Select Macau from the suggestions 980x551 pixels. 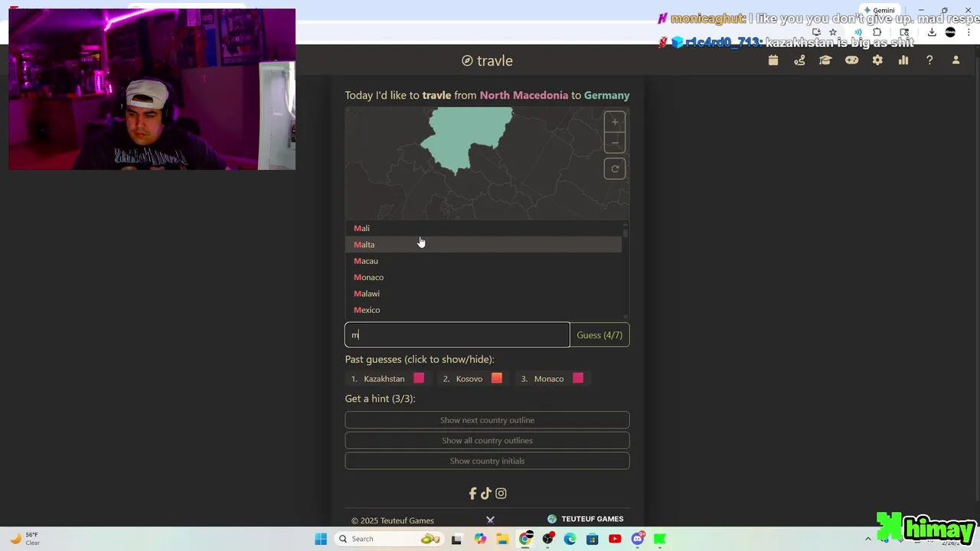pyautogui.click(x=483, y=261)
